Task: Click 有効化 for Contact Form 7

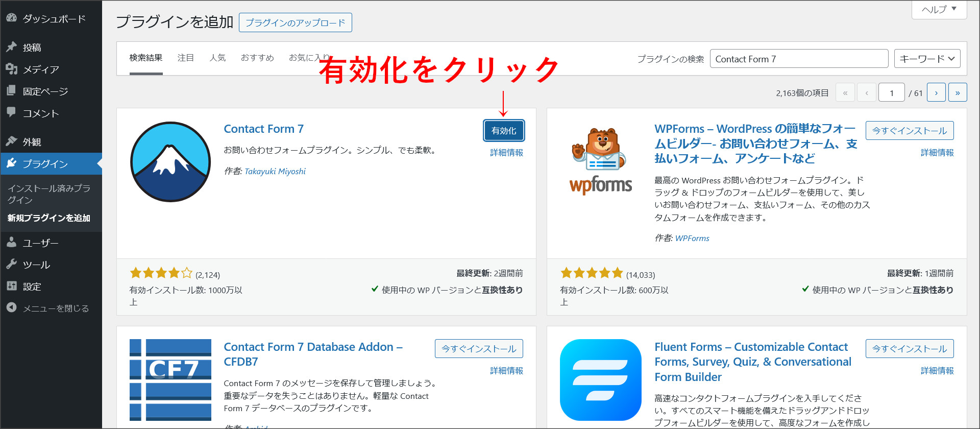Action: pos(504,131)
